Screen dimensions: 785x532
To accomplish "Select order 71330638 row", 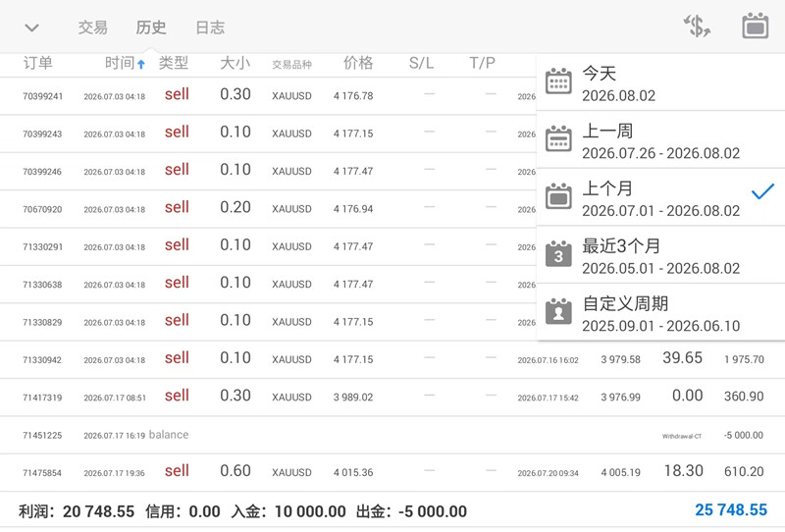I will [x=268, y=284].
